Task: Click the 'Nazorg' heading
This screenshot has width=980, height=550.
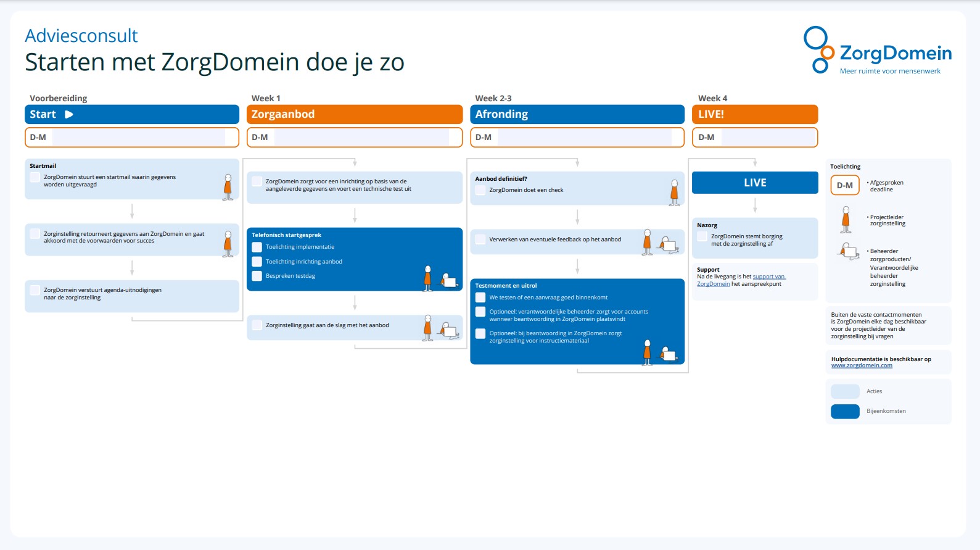Action: (707, 225)
